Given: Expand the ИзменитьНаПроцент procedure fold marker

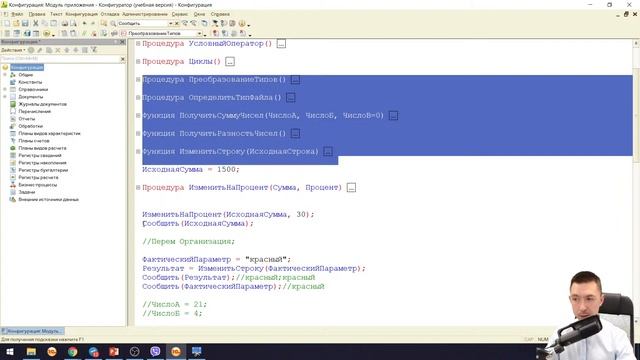Looking at the screenshot, I should [138, 187].
